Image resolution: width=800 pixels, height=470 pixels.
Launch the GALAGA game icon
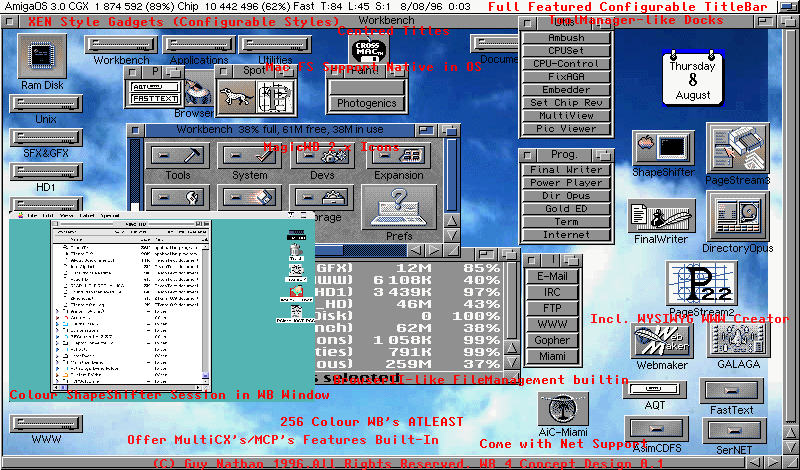point(738,341)
